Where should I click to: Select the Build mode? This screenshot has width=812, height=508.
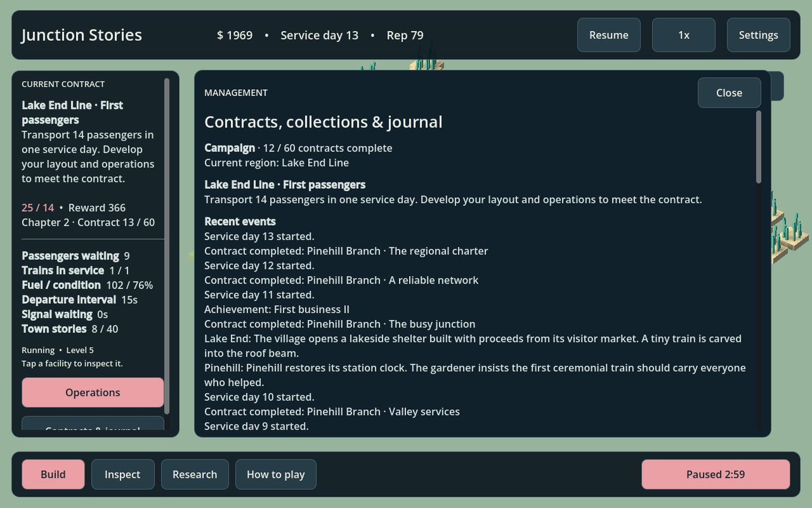53,474
